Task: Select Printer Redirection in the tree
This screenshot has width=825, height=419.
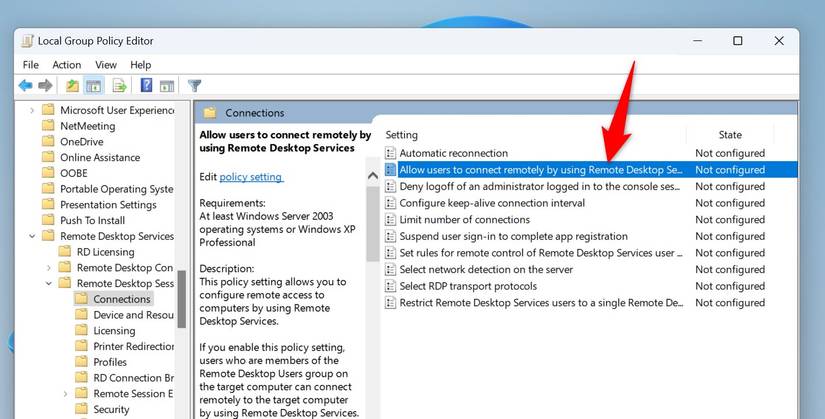Action: point(134,346)
